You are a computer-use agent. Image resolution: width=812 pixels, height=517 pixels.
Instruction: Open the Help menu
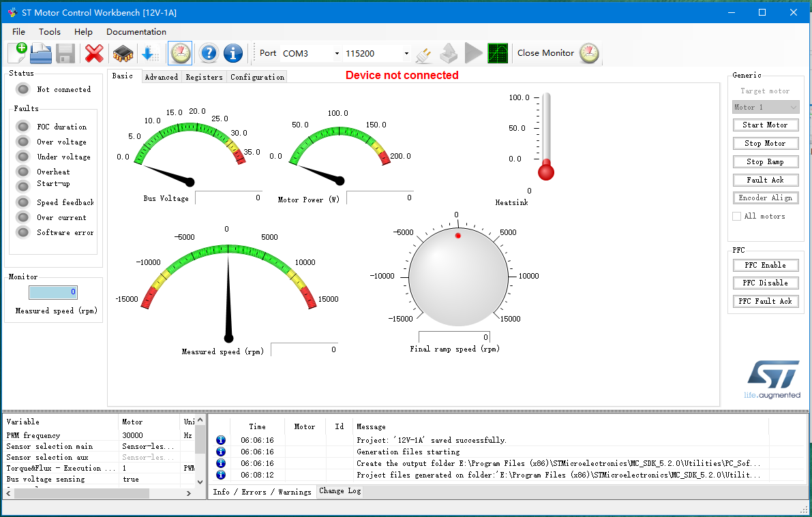click(83, 31)
